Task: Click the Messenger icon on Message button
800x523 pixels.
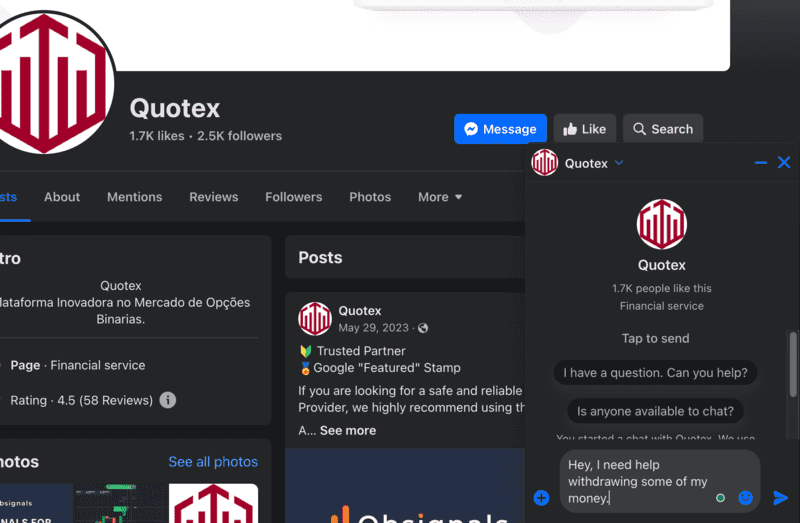Action: pyautogui.click(x=471, y=129)
